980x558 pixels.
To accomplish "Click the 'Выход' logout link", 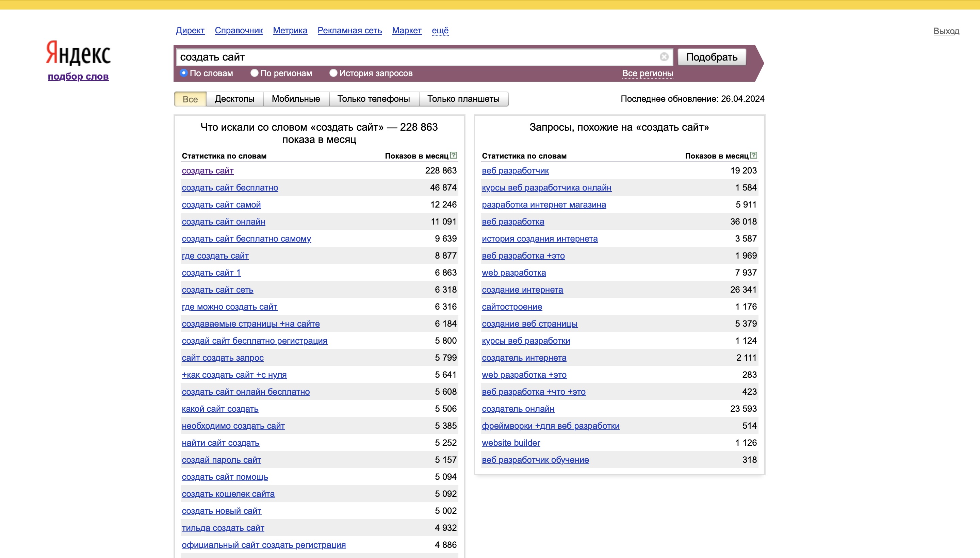I will coord(946,31).
